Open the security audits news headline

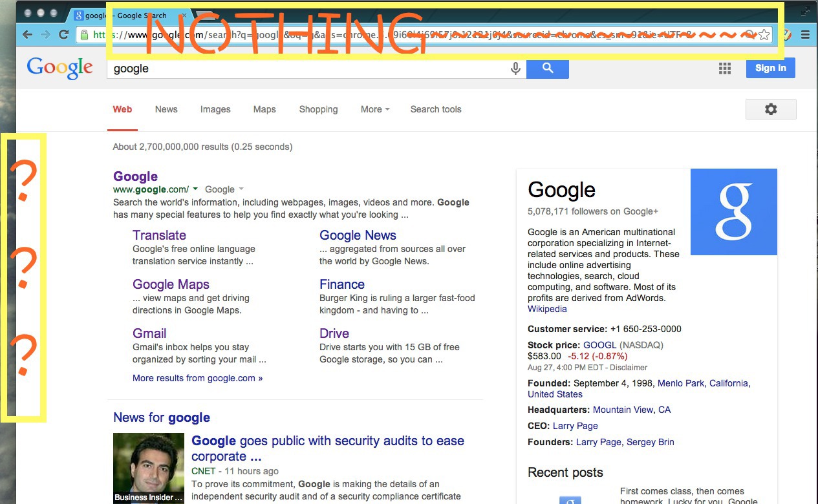tap(328, 448)
